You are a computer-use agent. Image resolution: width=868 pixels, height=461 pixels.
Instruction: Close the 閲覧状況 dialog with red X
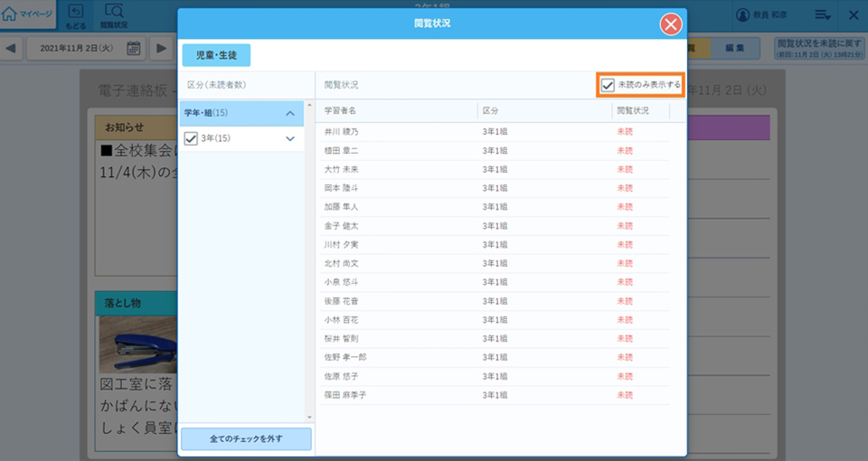pyautogui.click(x=670, y=24)
